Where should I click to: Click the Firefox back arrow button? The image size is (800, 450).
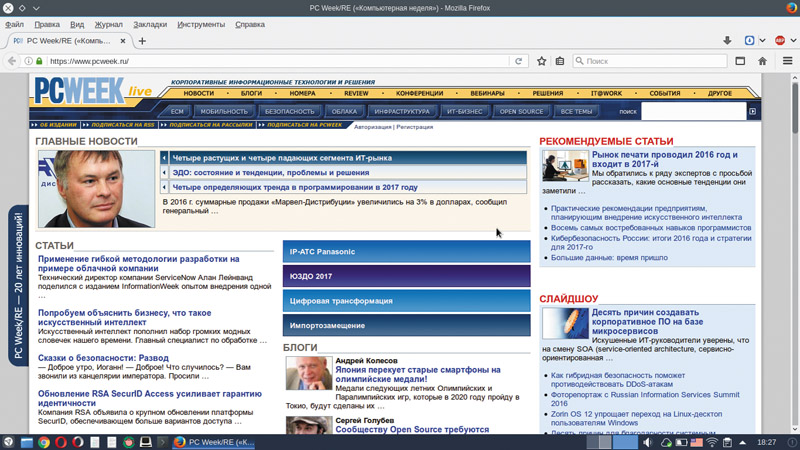click(12, 61)
